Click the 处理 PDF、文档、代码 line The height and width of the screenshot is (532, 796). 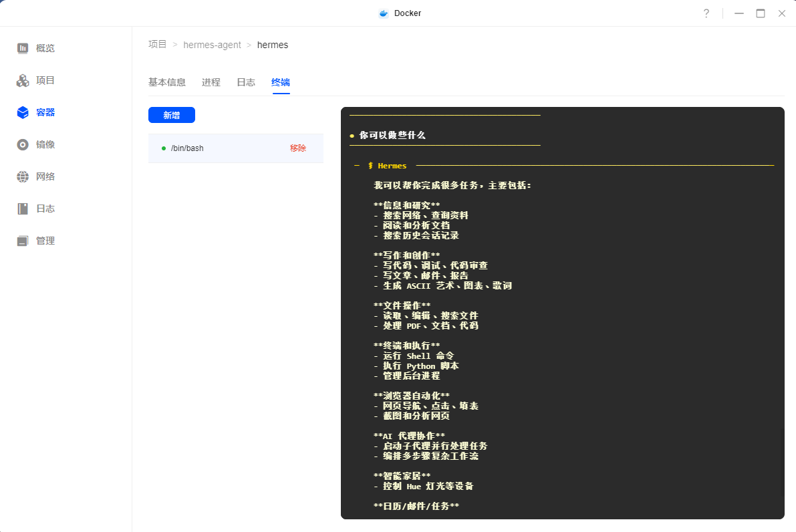(x=430, y=326)
